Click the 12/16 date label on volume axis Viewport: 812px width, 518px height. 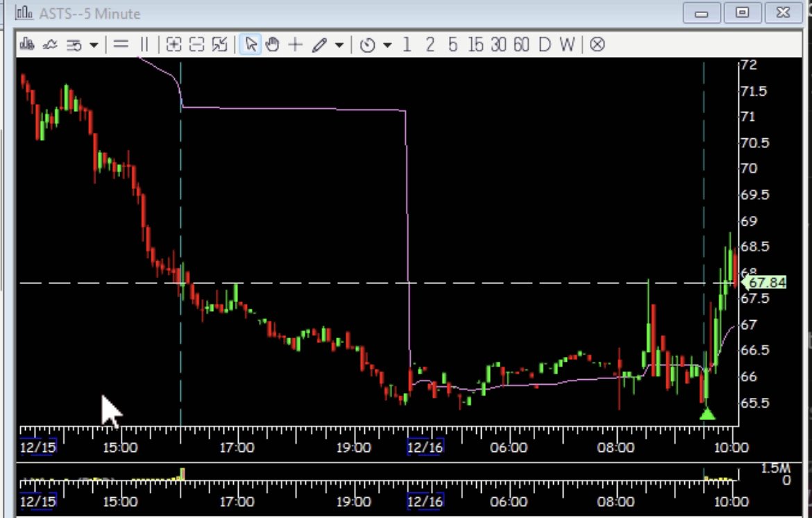(425, 501)
